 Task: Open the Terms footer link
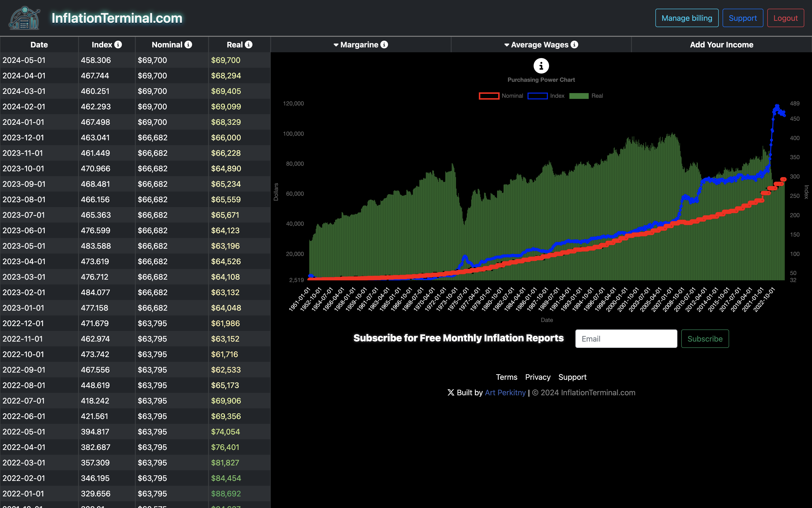507,377
